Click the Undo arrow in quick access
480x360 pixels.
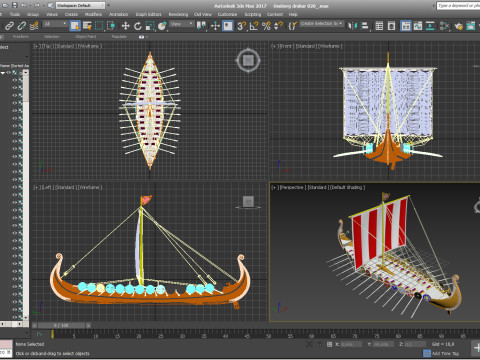click(x=24, y=5)
